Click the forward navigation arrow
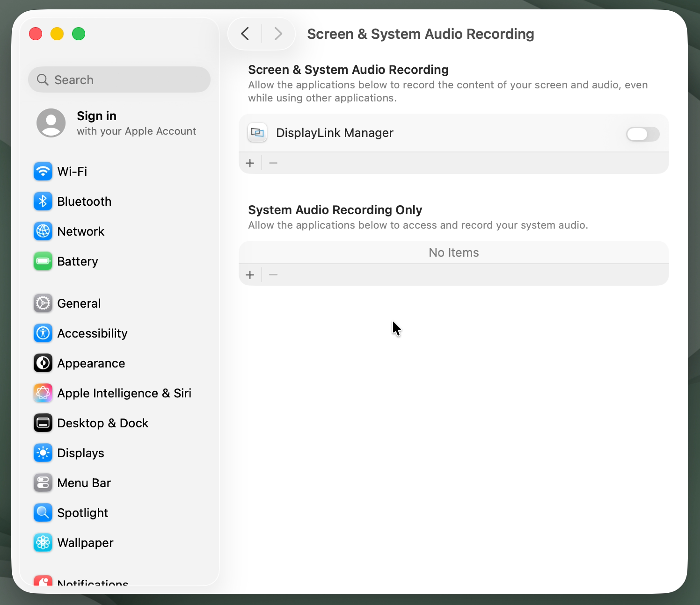This screenshot has width=700, height=605. click(278, 34)
